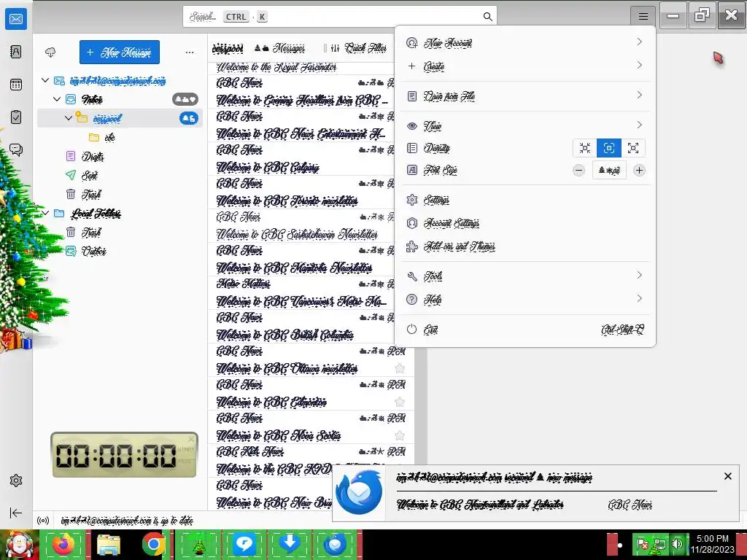Open the Chat space icon
747x560 pixels.
point(16,150)
